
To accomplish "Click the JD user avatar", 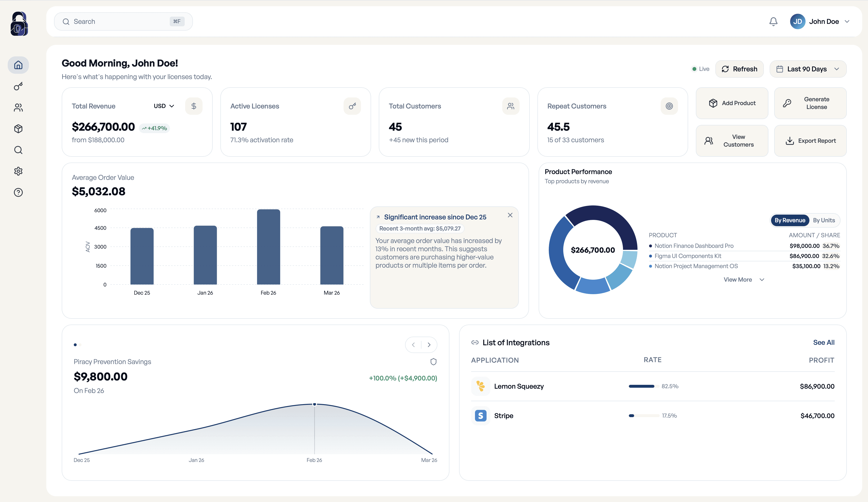I will click(x=797, y=21).
